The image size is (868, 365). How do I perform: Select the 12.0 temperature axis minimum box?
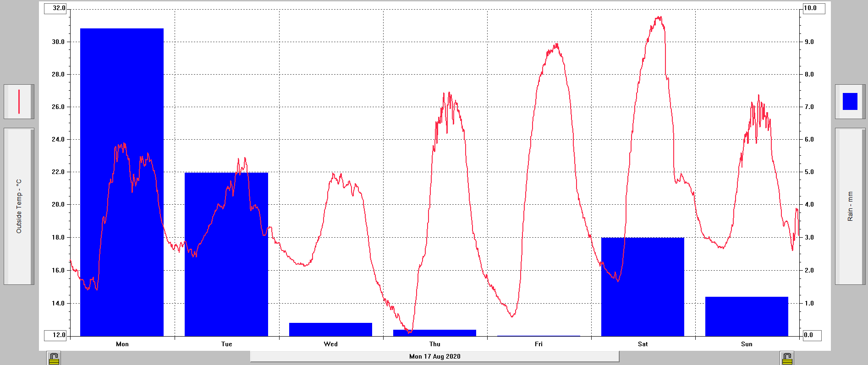[56, 335]
